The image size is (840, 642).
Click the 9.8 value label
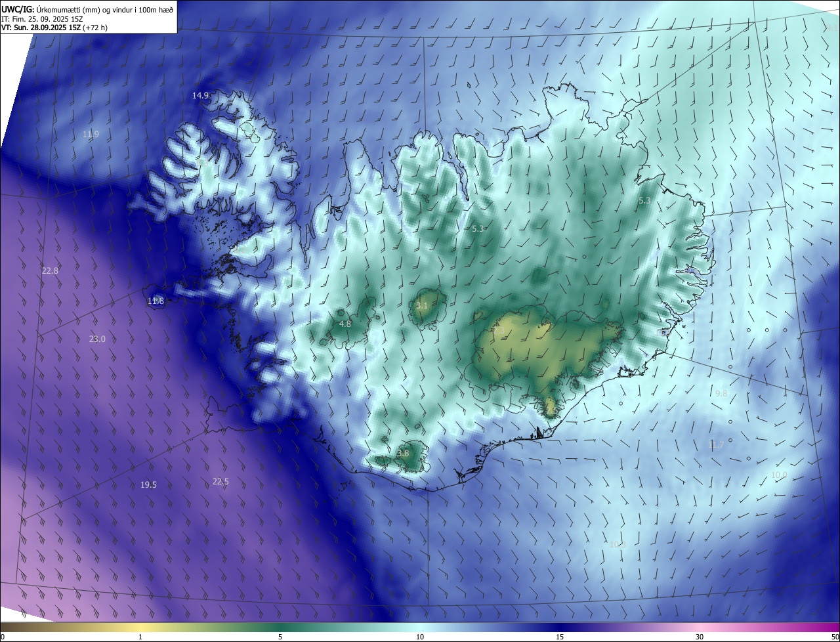point(721,393)
